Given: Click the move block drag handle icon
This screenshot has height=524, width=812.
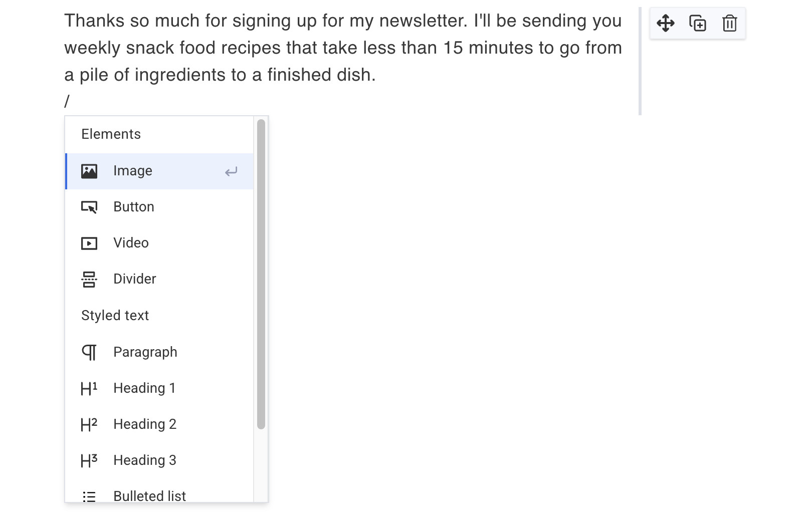Looking at the screenshot, I should click(665, 23).
